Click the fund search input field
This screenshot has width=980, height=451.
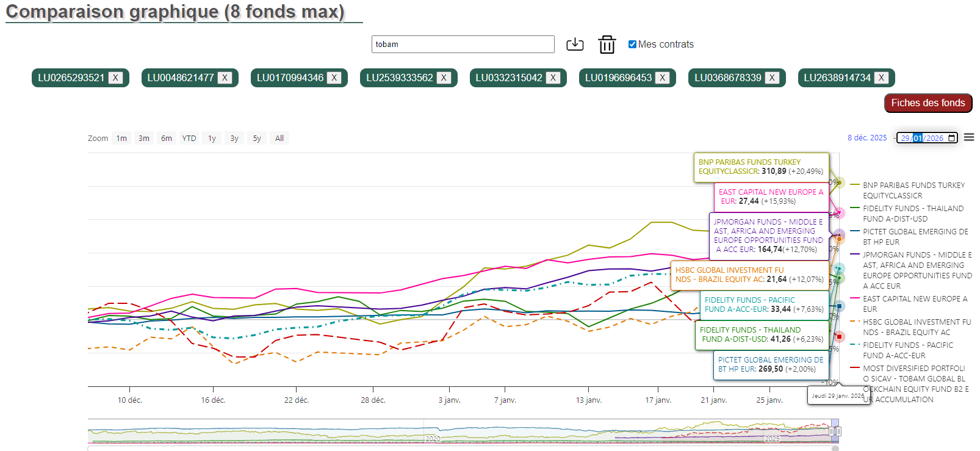click(x=463, y=45)
